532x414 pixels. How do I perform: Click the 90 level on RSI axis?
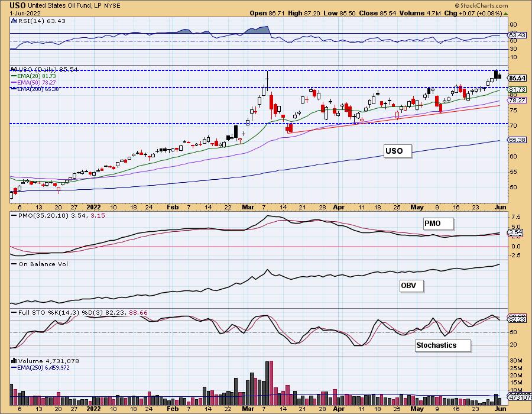tap(513, 25)
